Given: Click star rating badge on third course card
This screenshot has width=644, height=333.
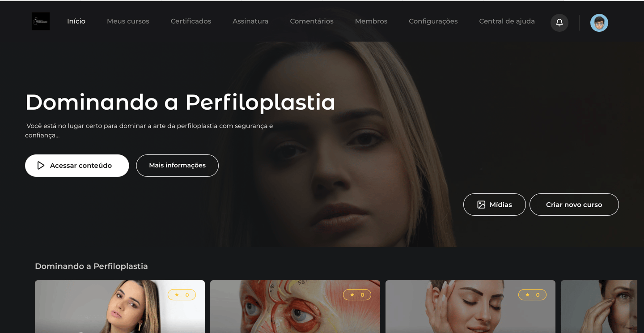Looking at the screenshot, I should click(532, 295).
